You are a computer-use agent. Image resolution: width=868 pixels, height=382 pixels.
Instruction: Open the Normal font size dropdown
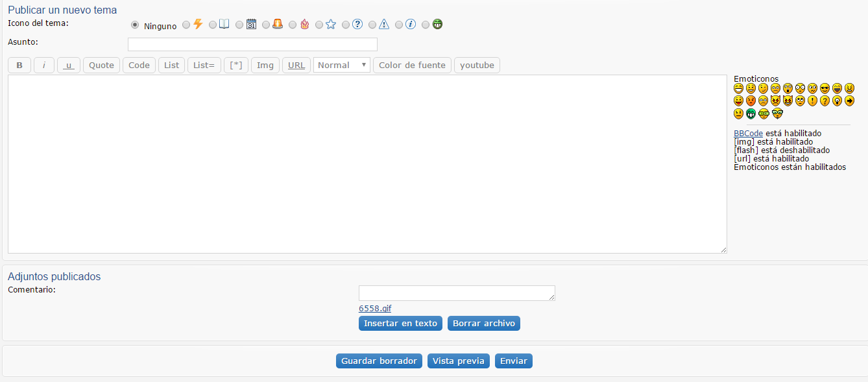coord(341,65)
